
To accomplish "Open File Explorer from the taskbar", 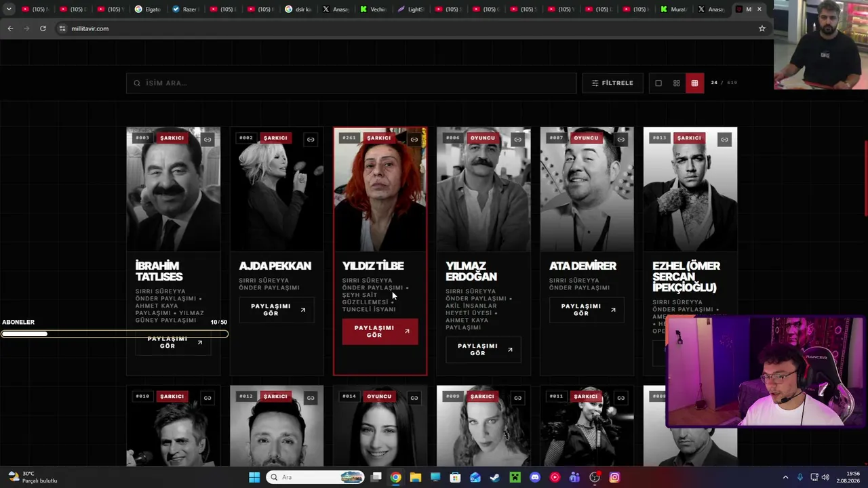I will pos(415,477).
